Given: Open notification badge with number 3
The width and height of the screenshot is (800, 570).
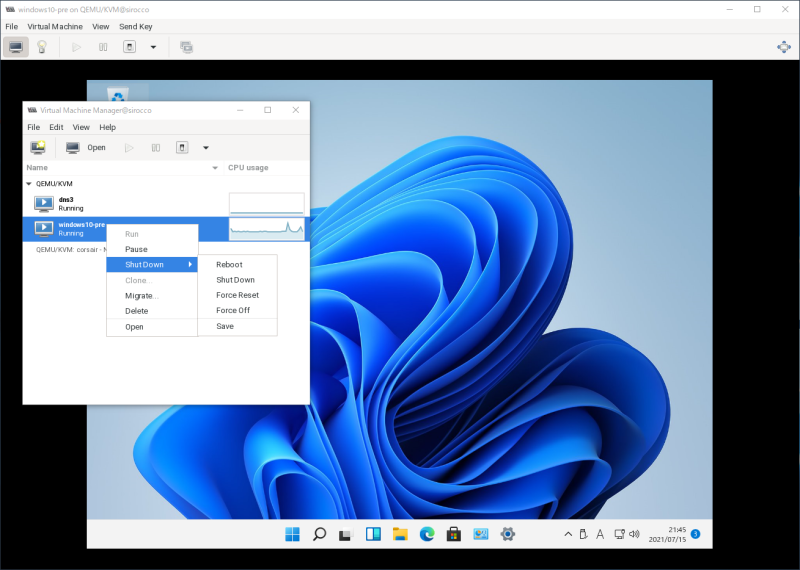Looking at the screenshot, I should (695, 534).
